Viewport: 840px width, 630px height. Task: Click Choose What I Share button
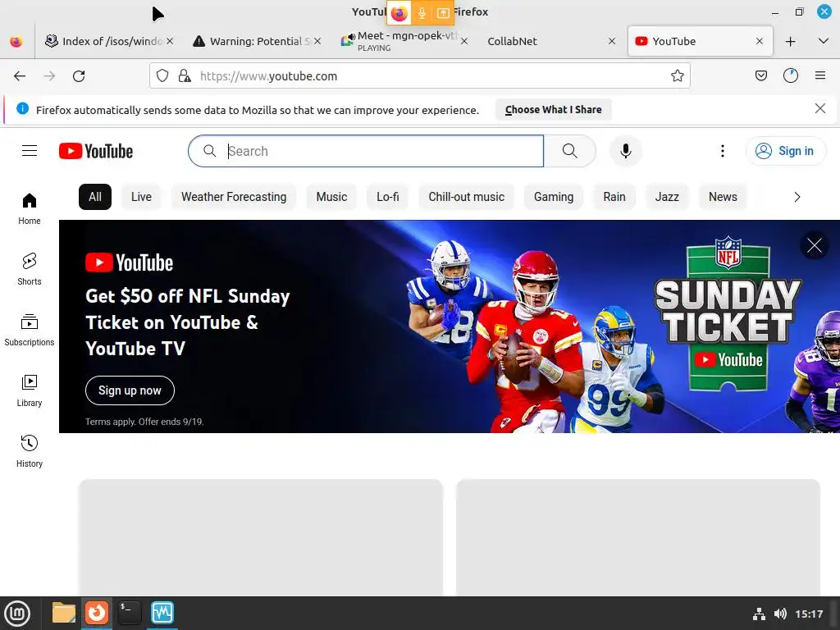[554, 110]
